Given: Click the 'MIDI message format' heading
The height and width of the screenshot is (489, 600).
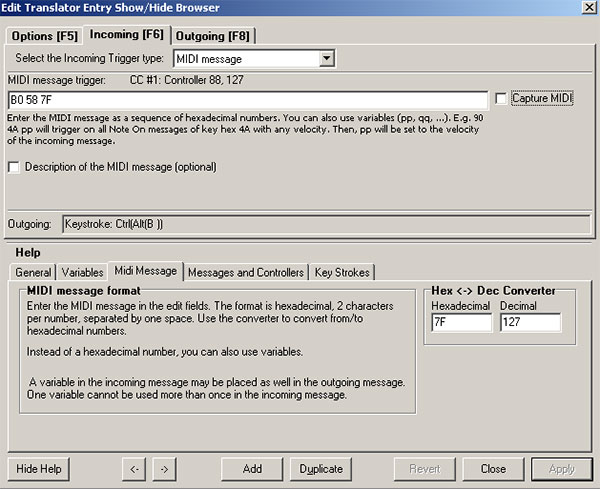Looking at the screenshot, I should click(83, 291).
